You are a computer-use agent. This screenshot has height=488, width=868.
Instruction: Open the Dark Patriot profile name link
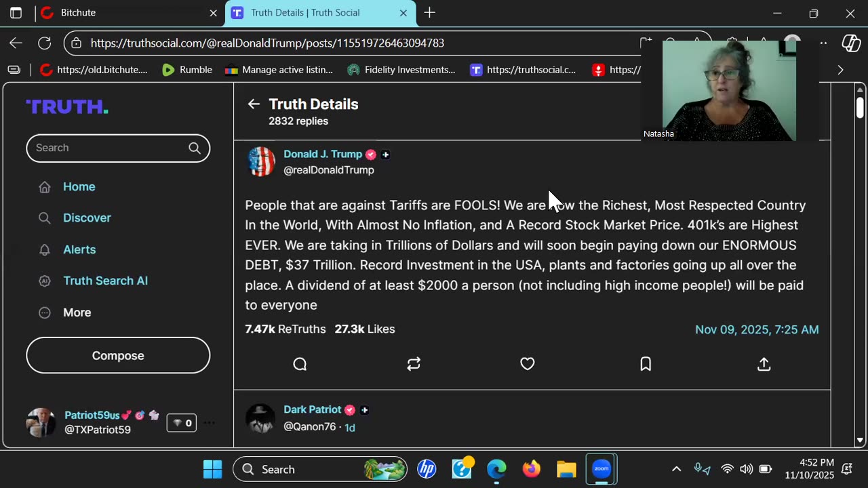pos(313,410)
